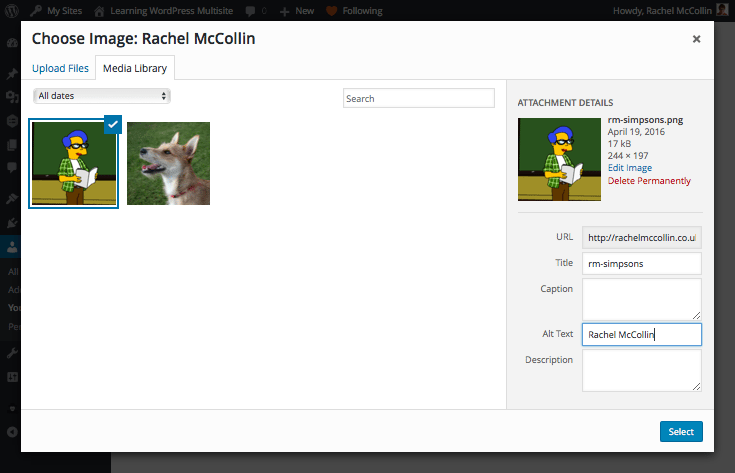Select the Simpsons avatar thumbnail
The image size is (735, 473).
[x=74, y=164]
